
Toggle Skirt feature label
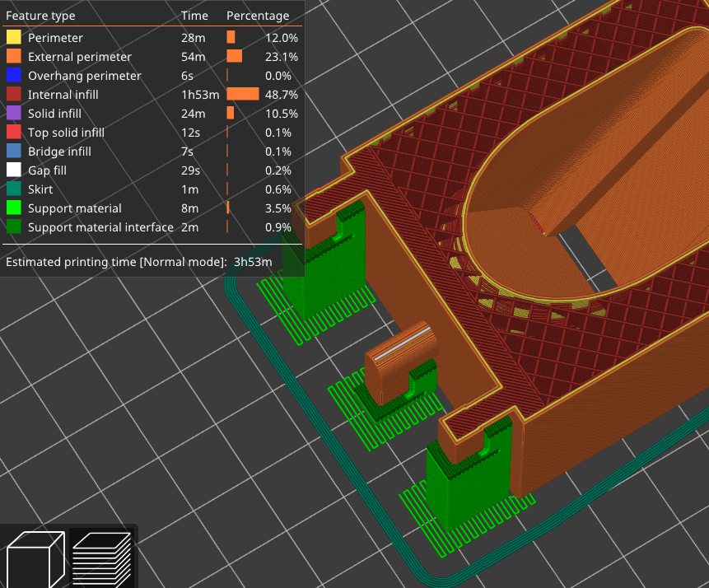pyautogui.click(x=40, y=189)
